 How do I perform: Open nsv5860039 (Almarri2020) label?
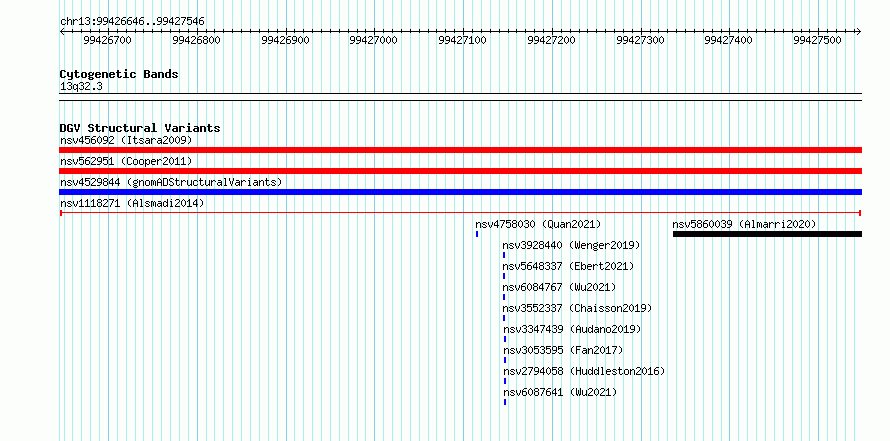744,224
